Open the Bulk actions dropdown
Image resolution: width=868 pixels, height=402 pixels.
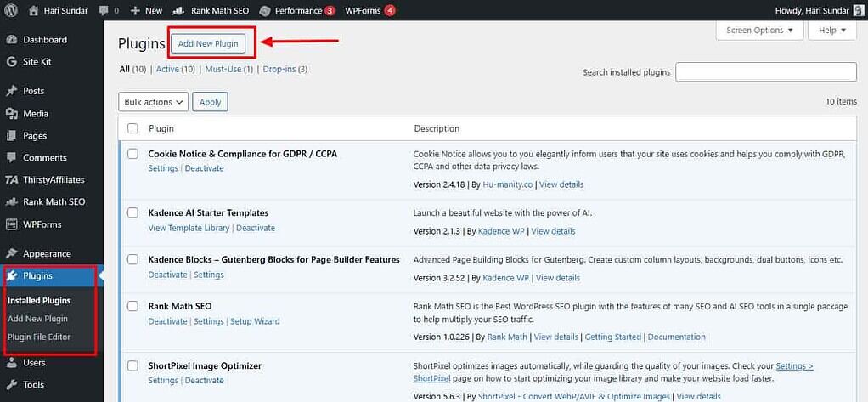point(153,102)
